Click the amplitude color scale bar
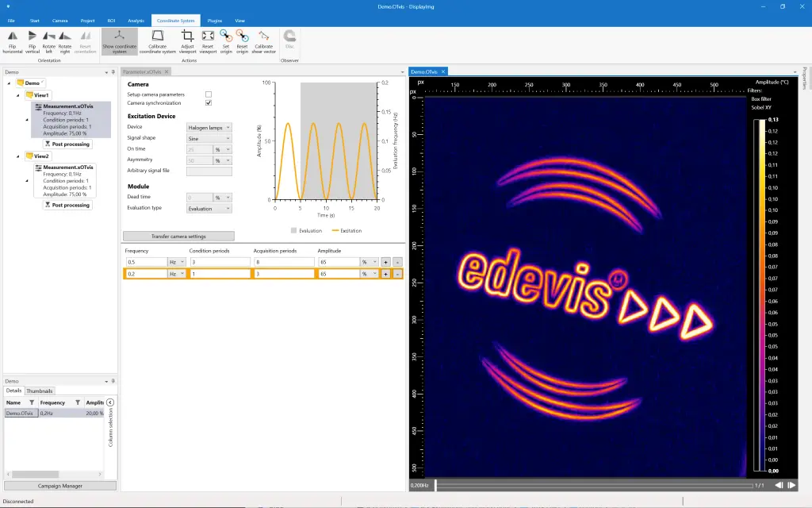The width and height of the screenshot is (812, 508). [760, 295]
